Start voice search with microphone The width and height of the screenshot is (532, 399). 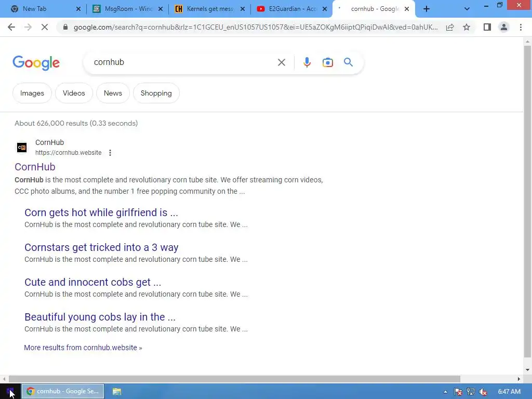pyautogui.click(x=307, y=62)
